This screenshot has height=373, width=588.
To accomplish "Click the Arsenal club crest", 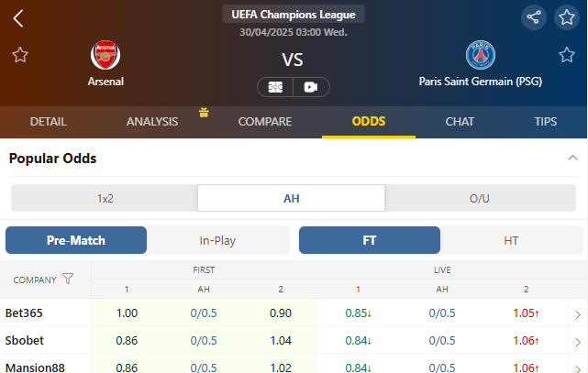I will tap(105, 55).
